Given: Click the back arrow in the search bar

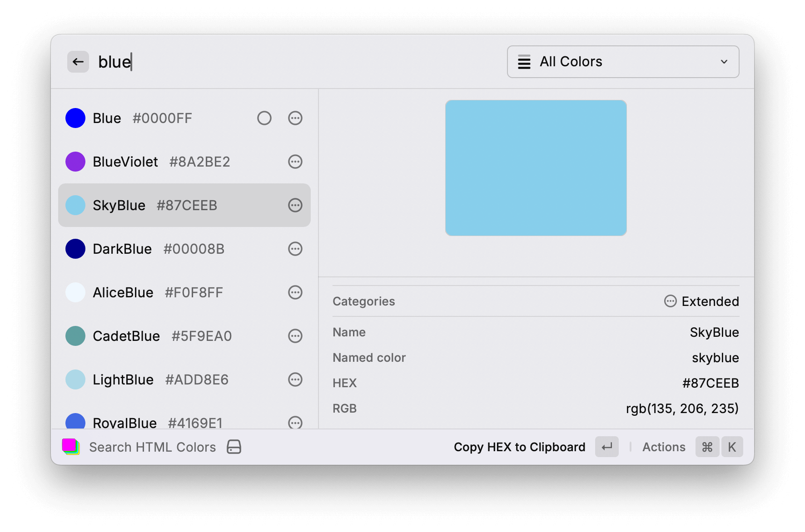Looking at the screenshot, I should [78, 62].
